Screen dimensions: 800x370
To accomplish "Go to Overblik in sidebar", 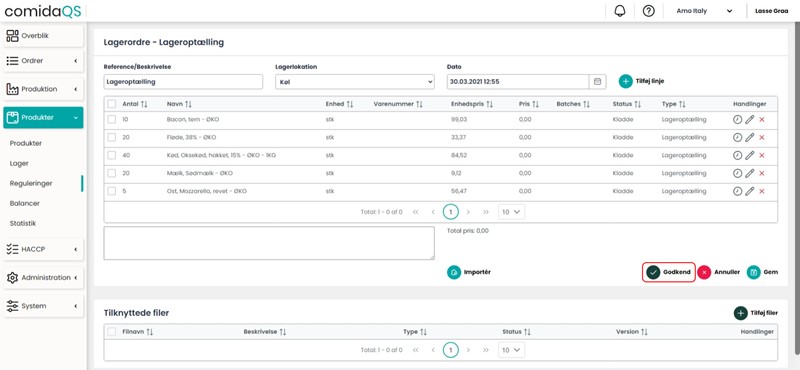I will click(x=43, y=36).
